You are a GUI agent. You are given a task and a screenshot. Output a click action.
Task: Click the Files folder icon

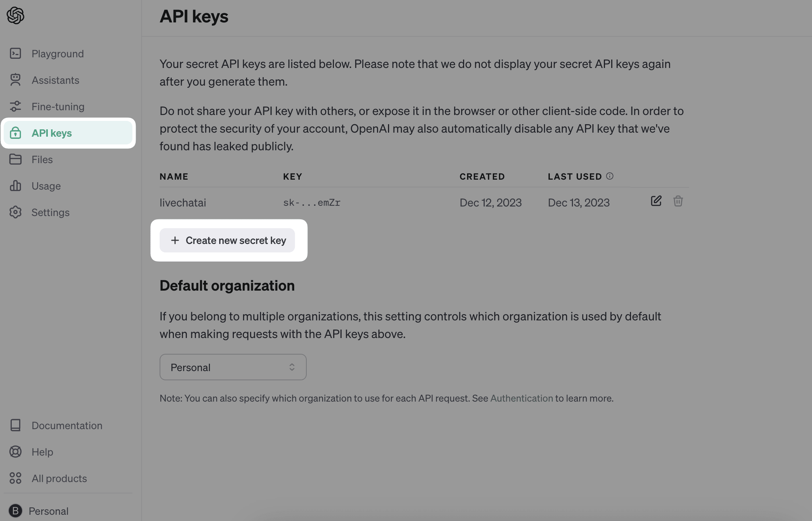point(15,159)
